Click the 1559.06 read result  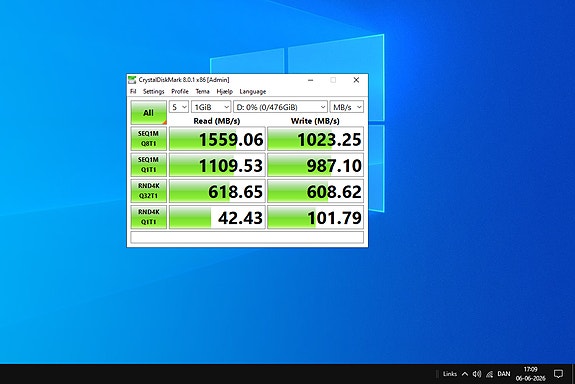point(217,139)
